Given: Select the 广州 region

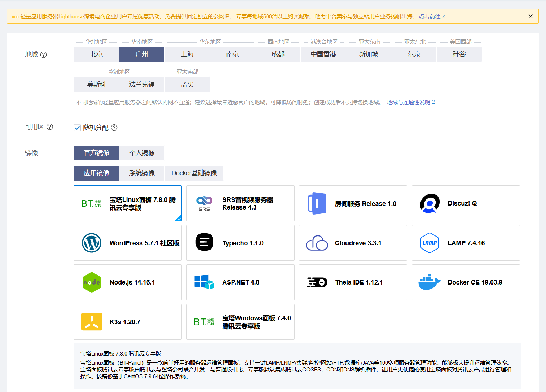Looking at the screenshot, I should click(142, 54).
